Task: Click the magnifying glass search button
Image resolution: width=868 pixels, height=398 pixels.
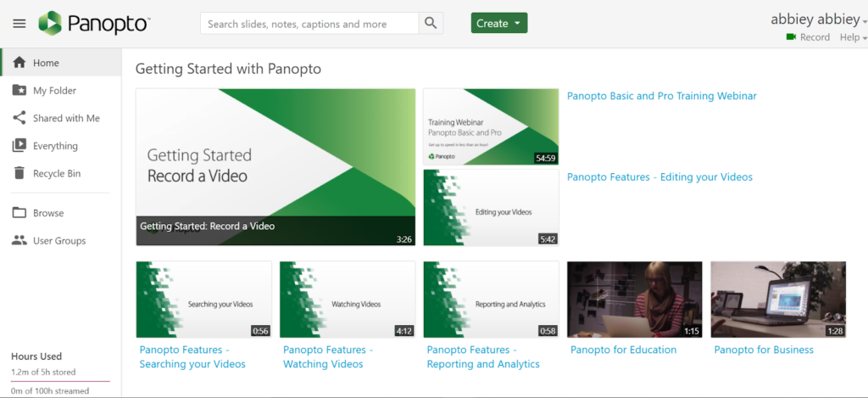Action: (x=431, y=23)
